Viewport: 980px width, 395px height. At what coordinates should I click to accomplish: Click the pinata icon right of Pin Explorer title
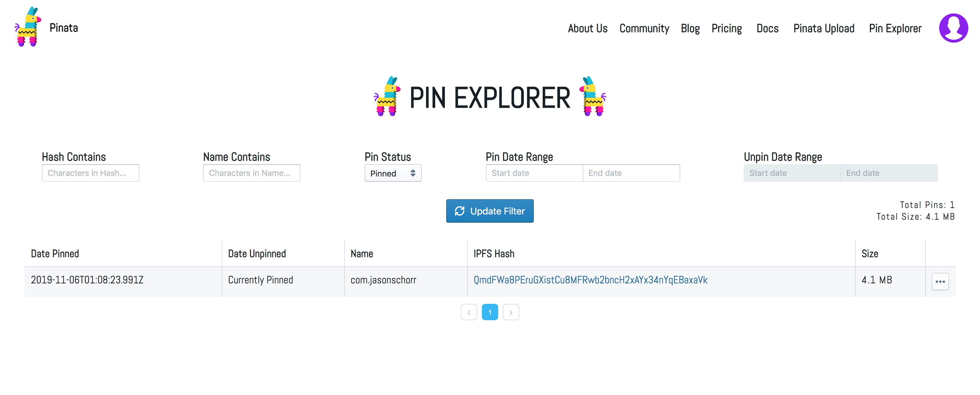[x=592, y=96]
